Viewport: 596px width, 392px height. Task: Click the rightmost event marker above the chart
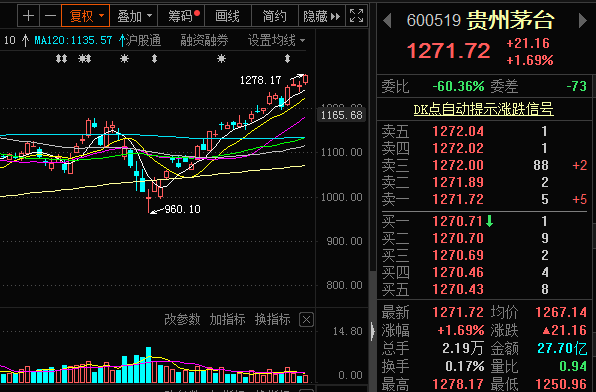[287, 59]
